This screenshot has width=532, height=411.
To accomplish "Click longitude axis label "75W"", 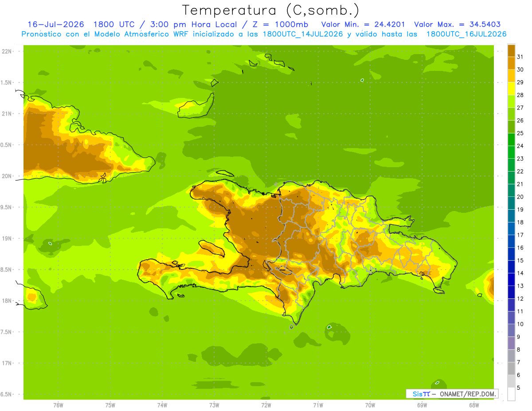I will tap(110, 405).
